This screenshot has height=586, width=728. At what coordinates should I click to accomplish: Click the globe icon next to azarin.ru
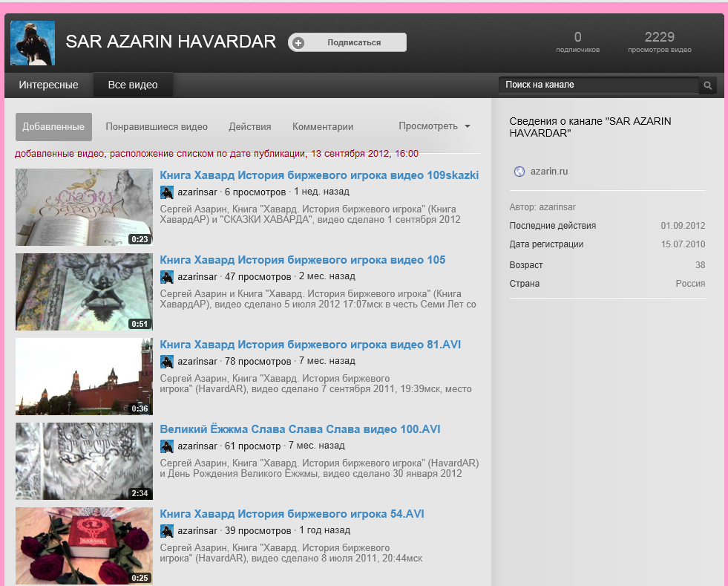tap(519, 172)
